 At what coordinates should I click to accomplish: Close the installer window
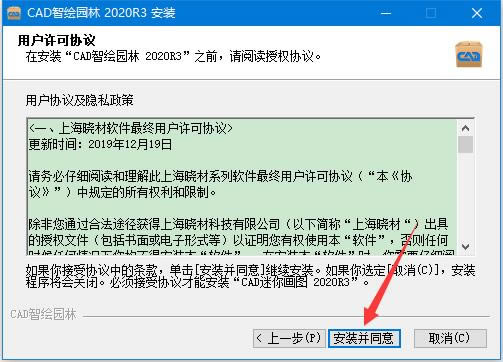tap(477, 13)
